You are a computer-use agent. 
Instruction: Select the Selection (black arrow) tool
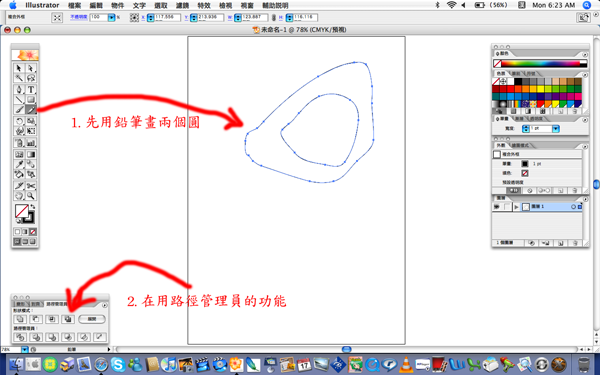[x=19, y=68]
